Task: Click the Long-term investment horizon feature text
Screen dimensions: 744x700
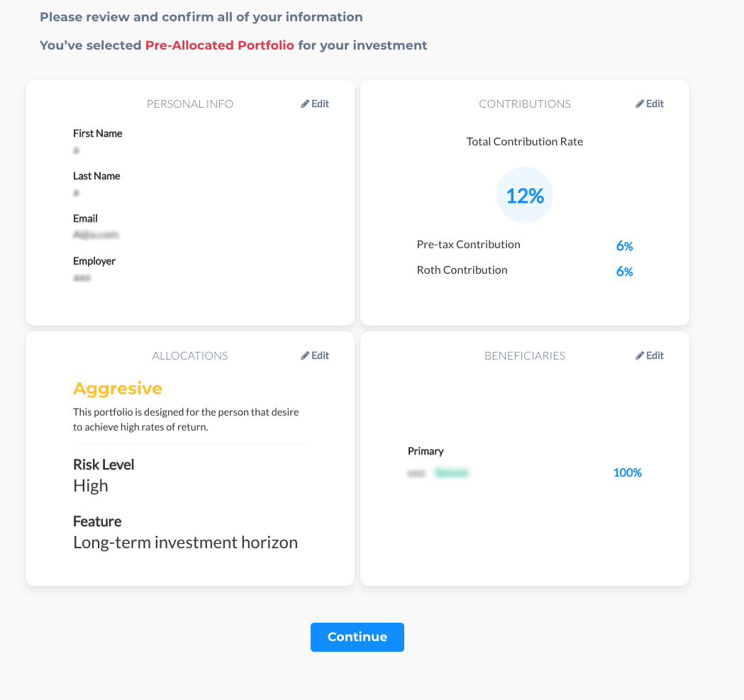Action: (x=186, y=543)
